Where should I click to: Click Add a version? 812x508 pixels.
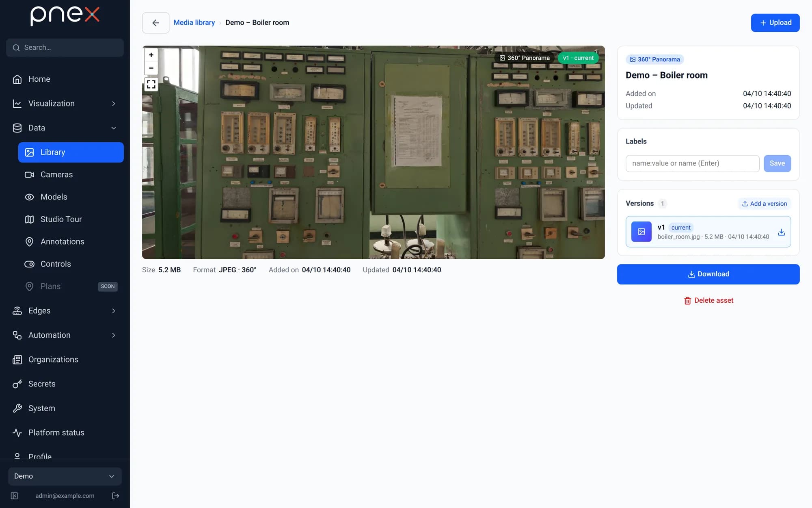coord(764,204)
